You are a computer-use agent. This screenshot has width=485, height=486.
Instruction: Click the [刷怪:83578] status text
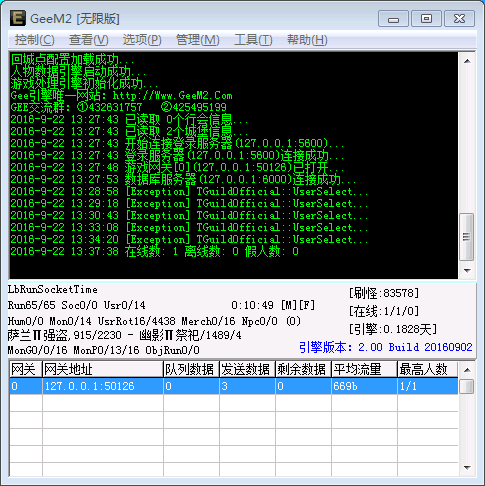(384, 293)
